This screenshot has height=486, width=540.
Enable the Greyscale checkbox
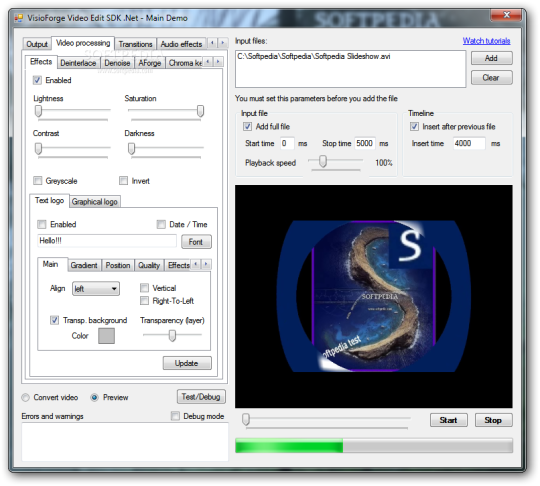37,181
